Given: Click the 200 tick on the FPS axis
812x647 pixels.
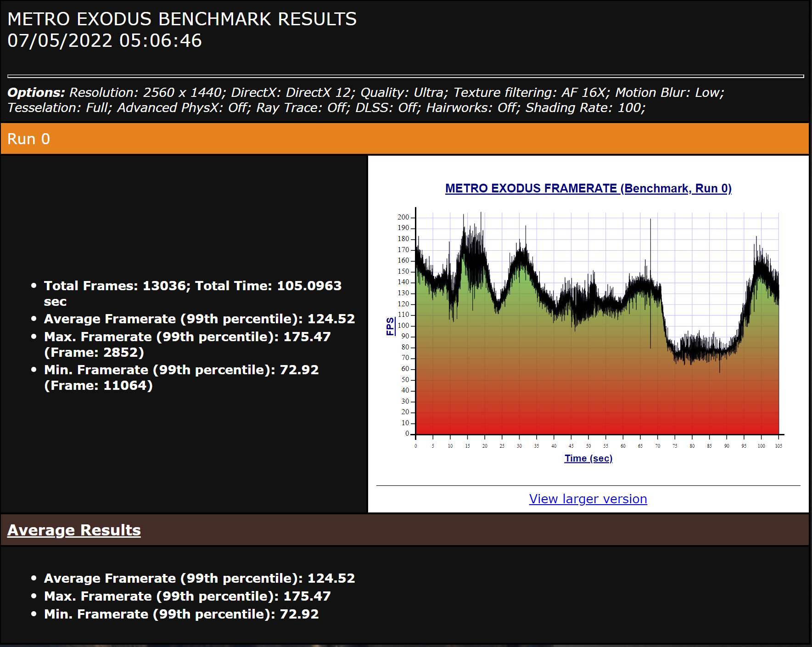Looking at the screenshot, I should tap(403, 217).
